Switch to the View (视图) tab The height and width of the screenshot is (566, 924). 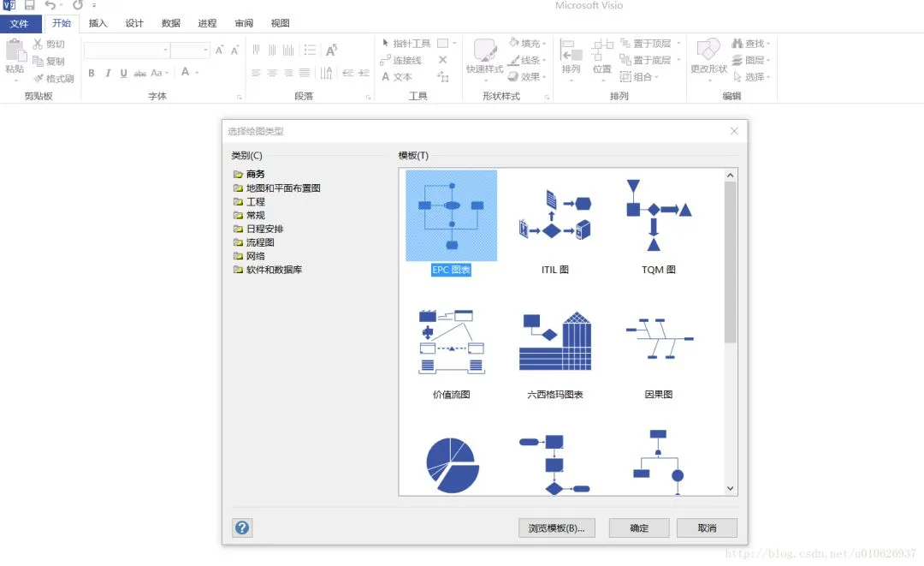point(281,24)
